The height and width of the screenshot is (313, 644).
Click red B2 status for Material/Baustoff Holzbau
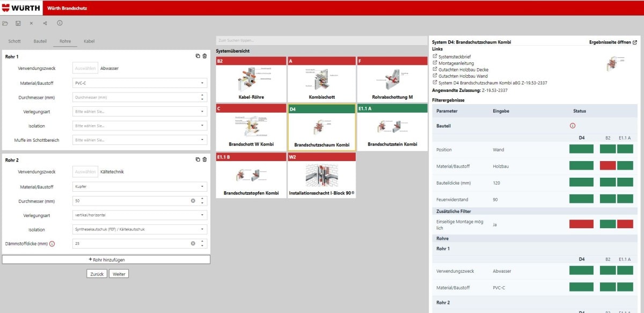pos(608,166)
